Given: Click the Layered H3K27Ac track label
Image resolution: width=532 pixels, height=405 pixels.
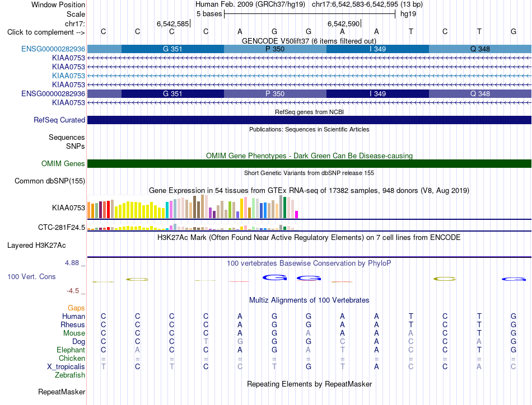Looking at the screenshot, I should pos(36,246).
